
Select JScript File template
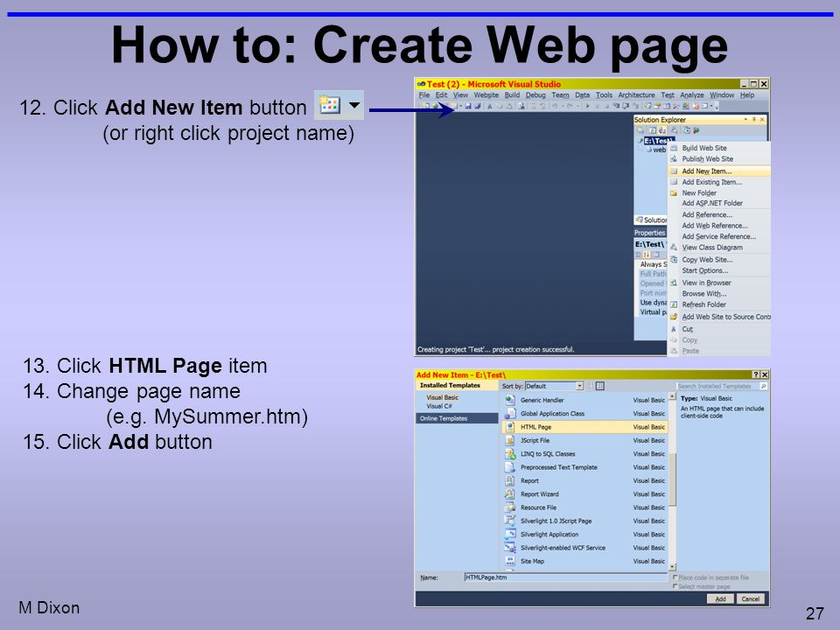(x=585, y=440)
